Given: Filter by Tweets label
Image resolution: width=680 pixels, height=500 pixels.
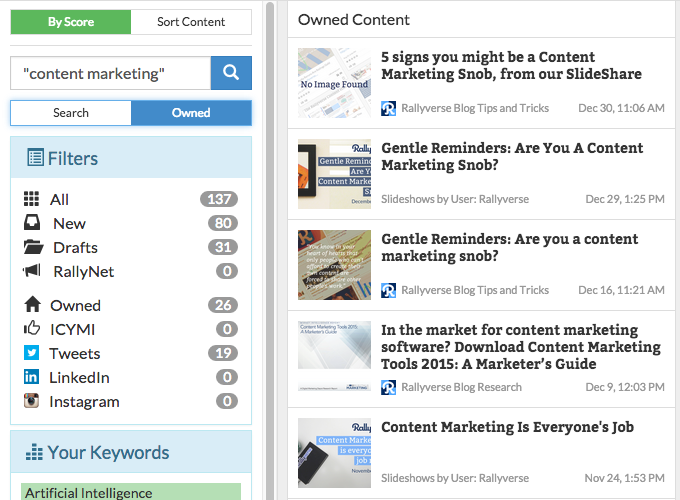Looking at the screenshot, I should point(75,353).
